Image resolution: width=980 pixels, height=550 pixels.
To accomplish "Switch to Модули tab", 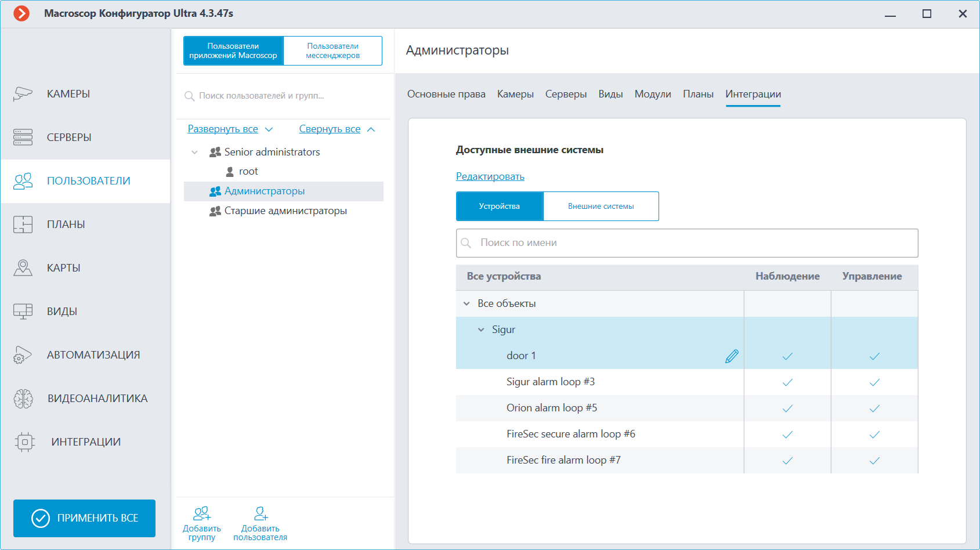I will pyautogui.click(x=653, y=94).
